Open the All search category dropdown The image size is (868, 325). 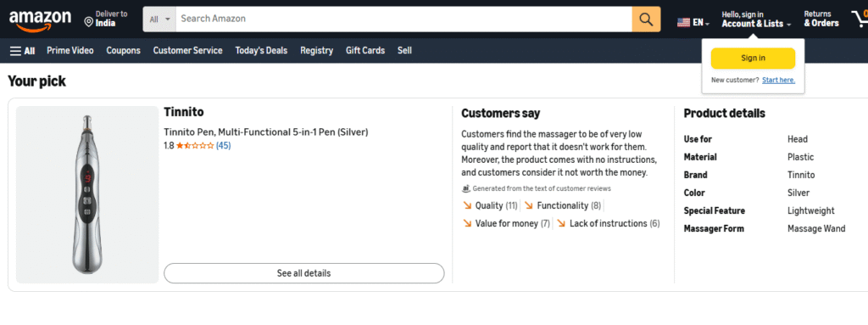[x=159, y=20]
